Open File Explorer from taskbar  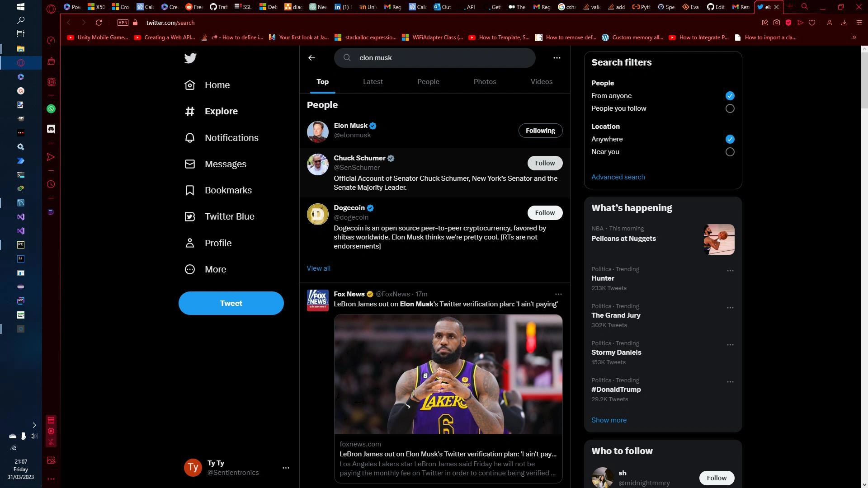point(20,48)
